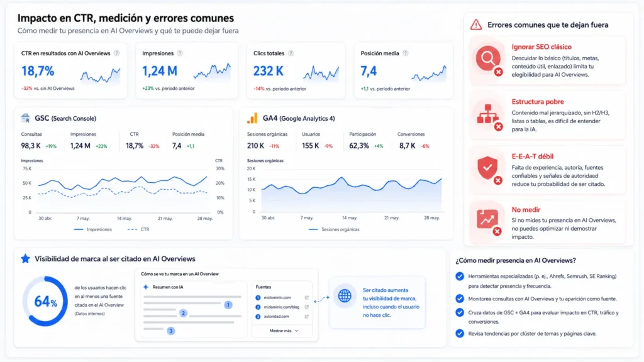Image resolution: width=644 pixels, height=362 pixels.
Task: Toggle the Herramientas especializadas checkmark
Action: click(460, 277)
